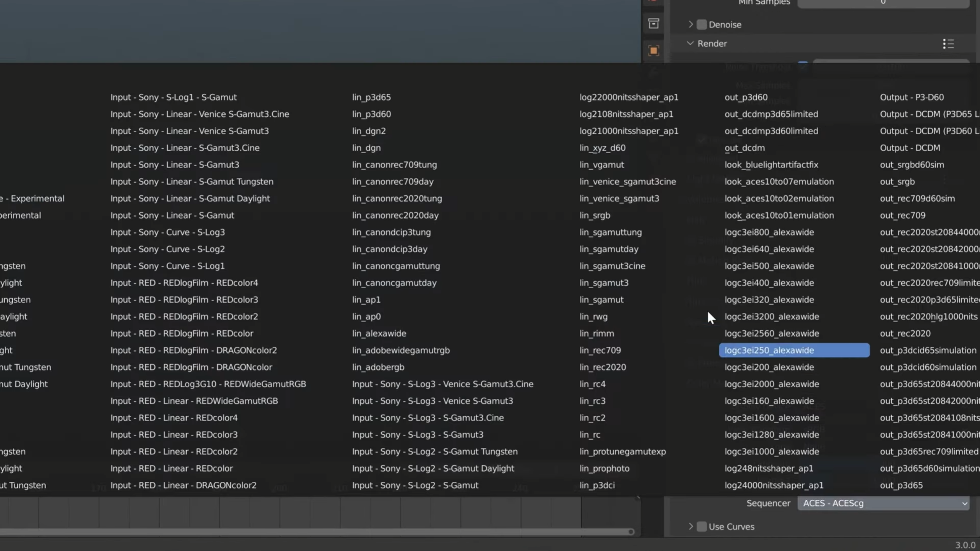Select Input - RED - REDlogFilm - REDcolor4
Viewport: 980px width, 551px height.
point(184,283)
